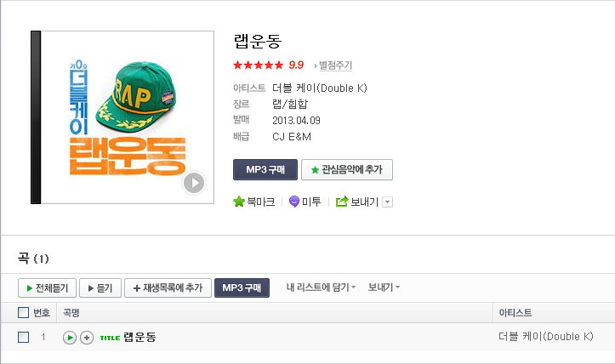Click the five red rating stars
The image size is (615, 364).
[258, 65]
